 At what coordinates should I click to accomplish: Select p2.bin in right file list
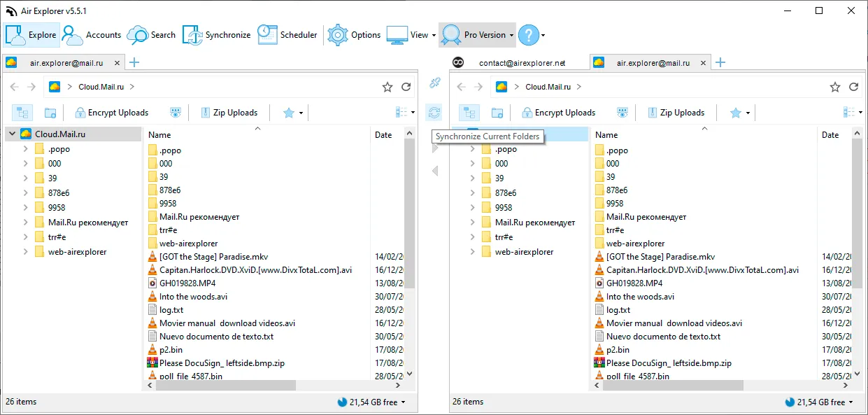click(618, 350)
